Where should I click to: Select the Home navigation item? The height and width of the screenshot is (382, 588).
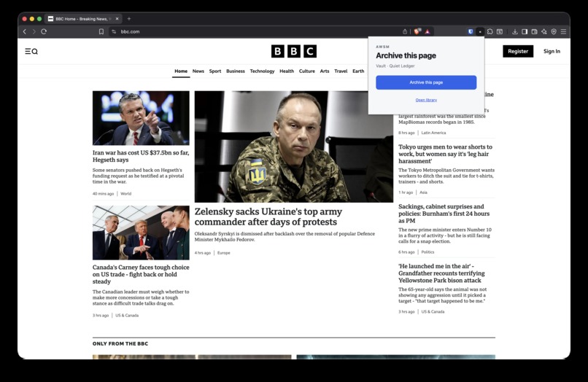coord(181,71)
